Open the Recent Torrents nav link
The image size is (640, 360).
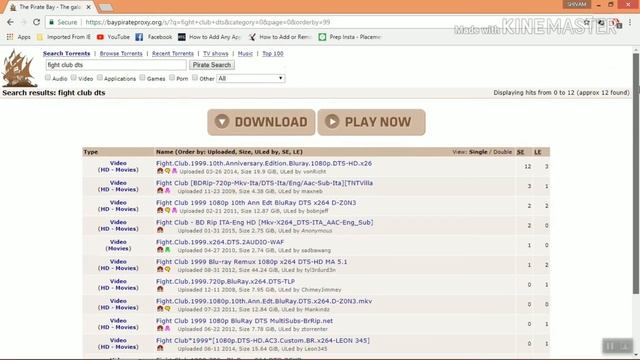tap(173, 53)
